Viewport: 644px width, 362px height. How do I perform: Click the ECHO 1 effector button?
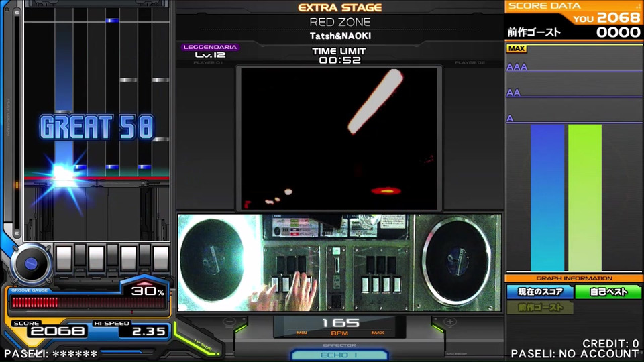(339, 355)
